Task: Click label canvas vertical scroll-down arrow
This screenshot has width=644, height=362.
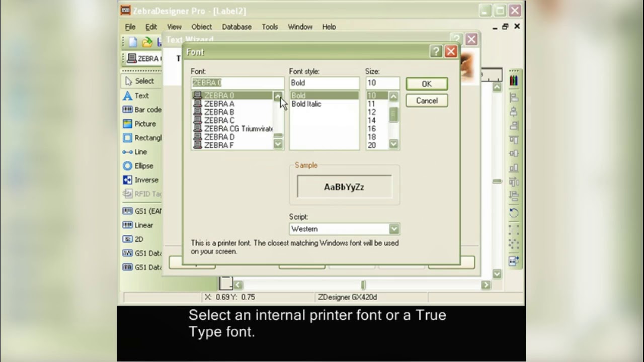Action: tap(497, 274)
